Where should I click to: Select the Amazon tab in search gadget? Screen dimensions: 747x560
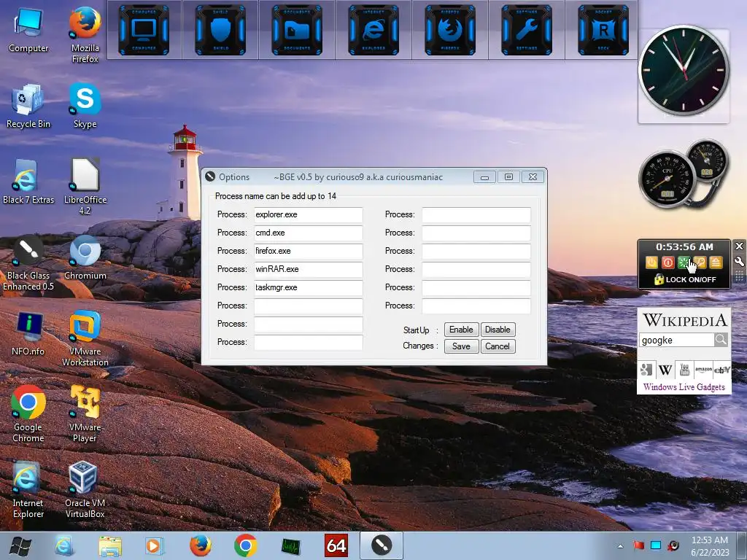704,369
